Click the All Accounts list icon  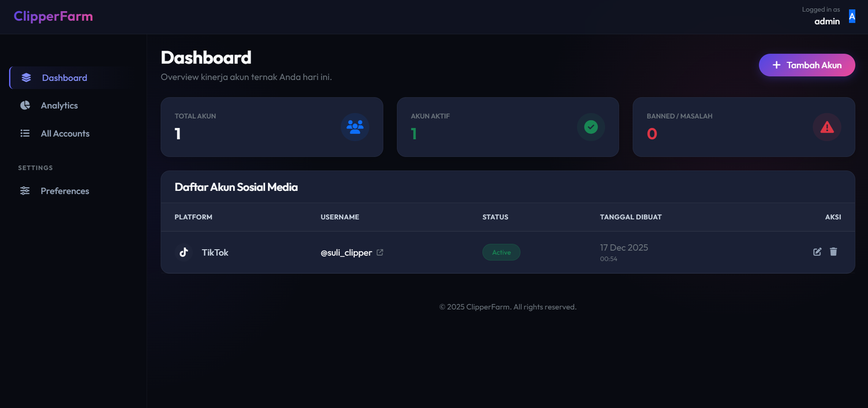click(x=24, y=133)
